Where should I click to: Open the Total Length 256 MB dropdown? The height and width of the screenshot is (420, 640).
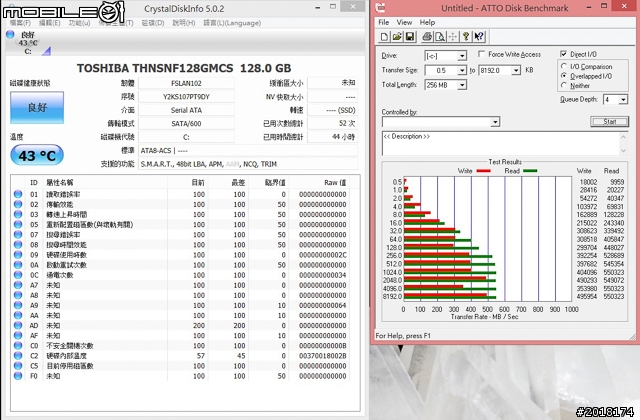click(x=462, y=85)
